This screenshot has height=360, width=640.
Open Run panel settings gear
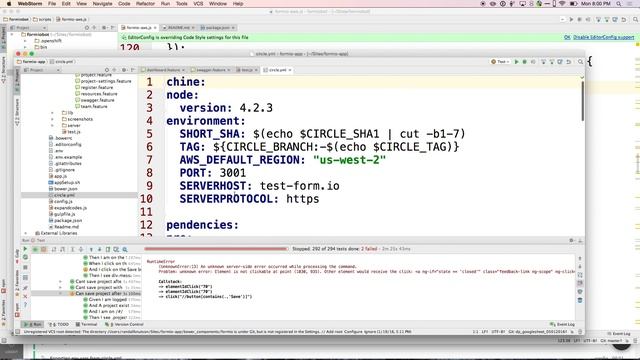tap(571, 240)
